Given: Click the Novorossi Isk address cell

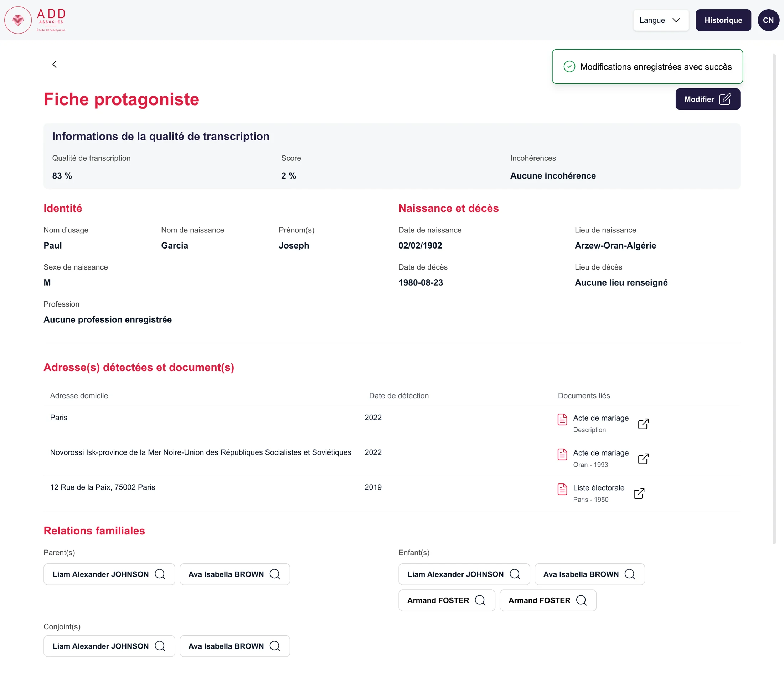Looking at the screenshot, I should [201, 452].
